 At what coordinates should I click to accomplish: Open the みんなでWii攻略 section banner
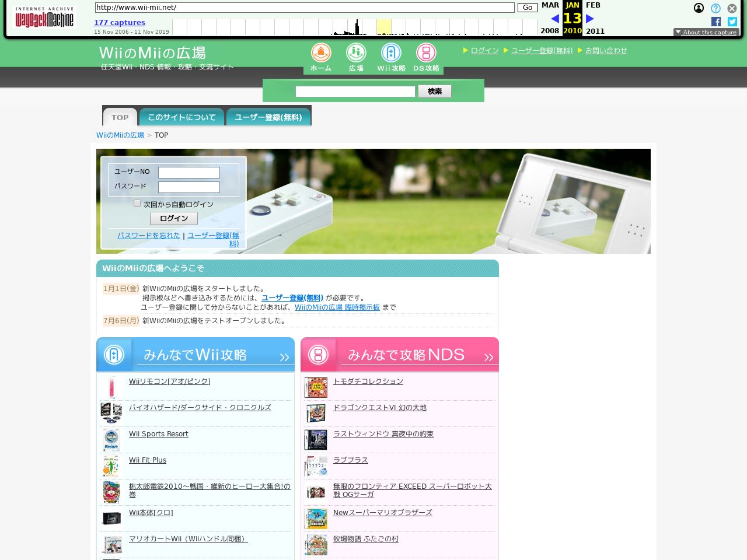pyautogui.click(x=196, y=355)
